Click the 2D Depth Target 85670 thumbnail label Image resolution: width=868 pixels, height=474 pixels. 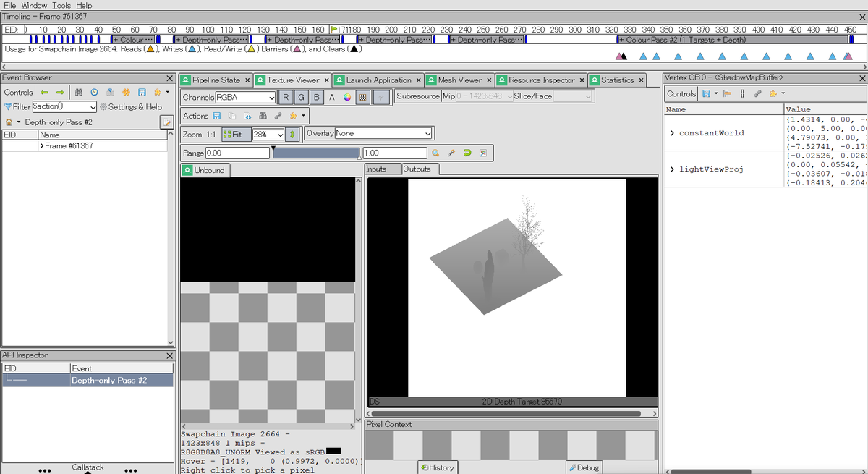click(x=522, y=402)
